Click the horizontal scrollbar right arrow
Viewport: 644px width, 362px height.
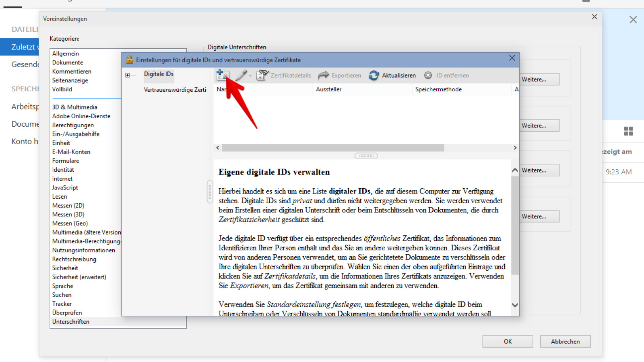515,148
